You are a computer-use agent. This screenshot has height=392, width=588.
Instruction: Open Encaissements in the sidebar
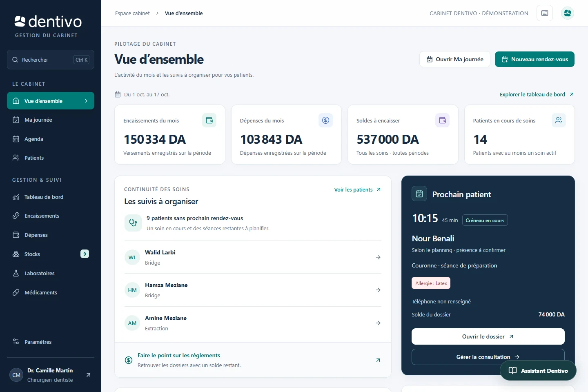tap(51, 216)
